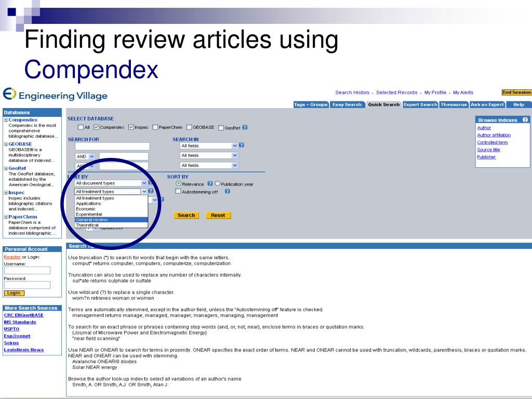Screen dimensions: 532x399
Task: Open the first AND operator dropdown
Action: coord(85,156)
